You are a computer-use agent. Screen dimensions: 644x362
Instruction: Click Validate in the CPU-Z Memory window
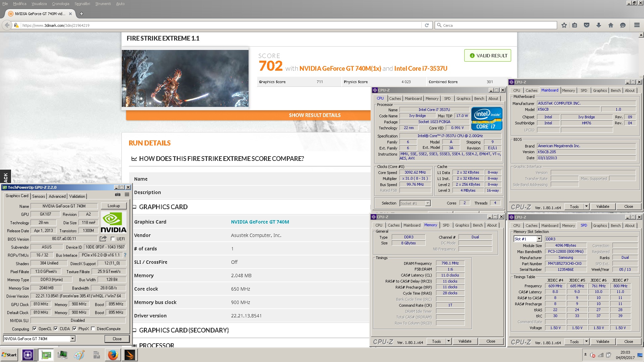(x=465, y=341)
